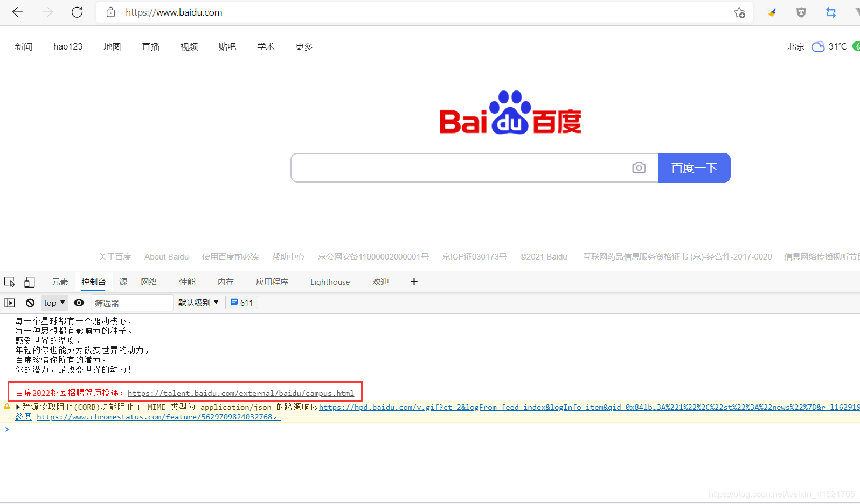Open the 视频 navigation link
The width and height of the screenshot is (860, 504).
[x=189, y=46]
